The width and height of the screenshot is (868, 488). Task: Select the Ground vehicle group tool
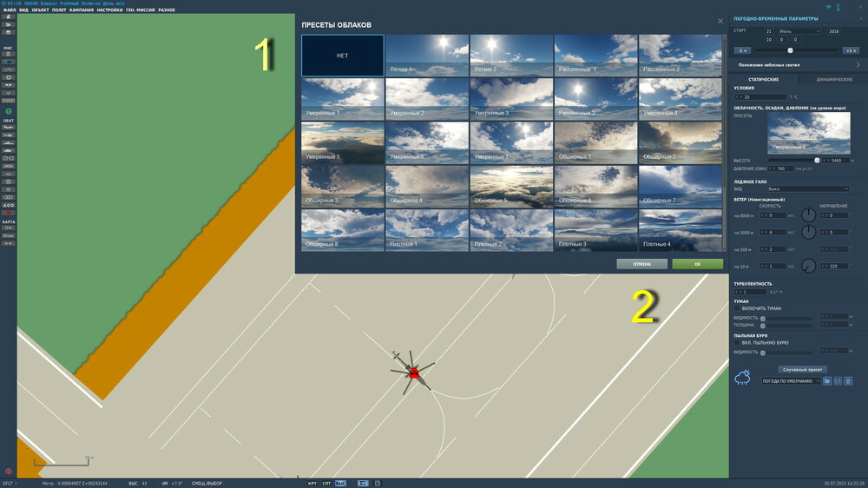coord(9,151)
